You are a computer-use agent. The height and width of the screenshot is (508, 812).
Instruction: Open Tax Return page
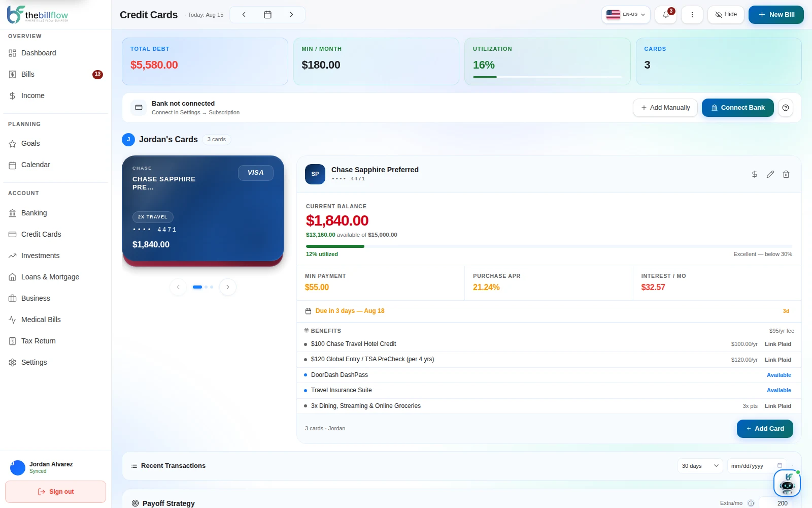pyautogui.click(x=56, y=341)
